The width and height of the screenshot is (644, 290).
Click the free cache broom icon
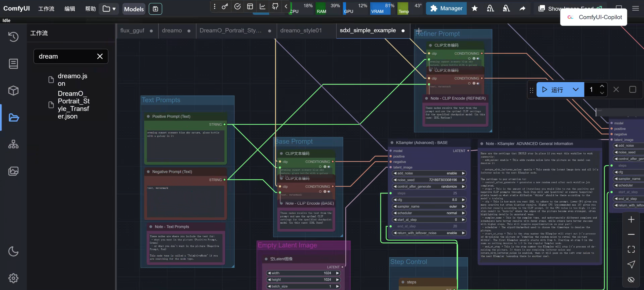coord(506,9)
